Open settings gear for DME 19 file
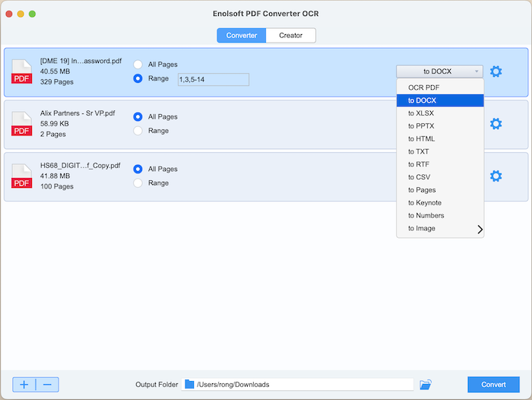Viewport: 532px width, 400px height. [496, 71]
